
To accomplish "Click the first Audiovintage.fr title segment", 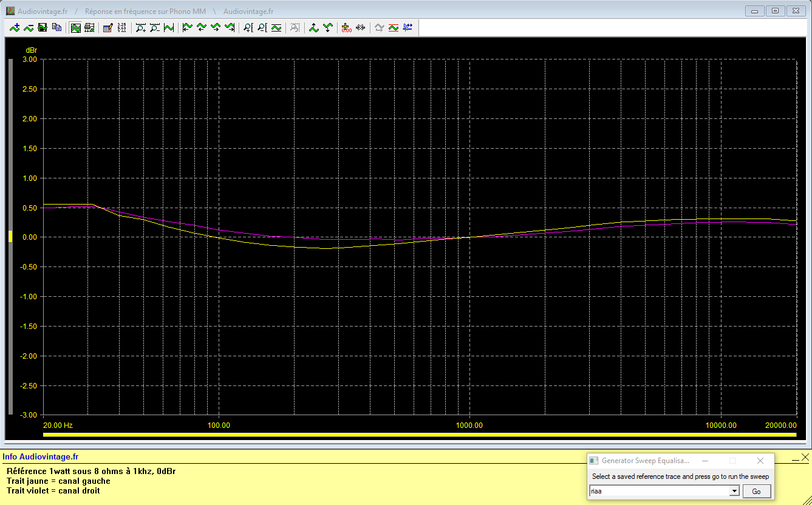I will 43,11.
